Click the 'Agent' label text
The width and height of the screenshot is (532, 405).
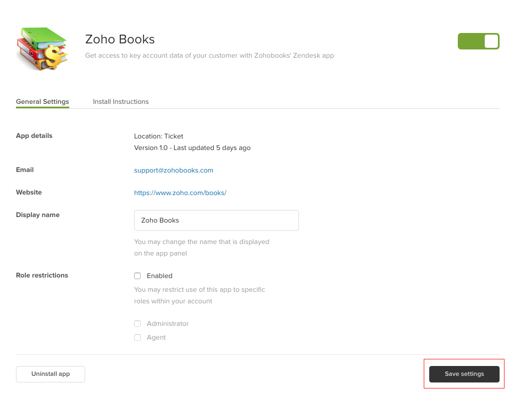pos(156,337)
